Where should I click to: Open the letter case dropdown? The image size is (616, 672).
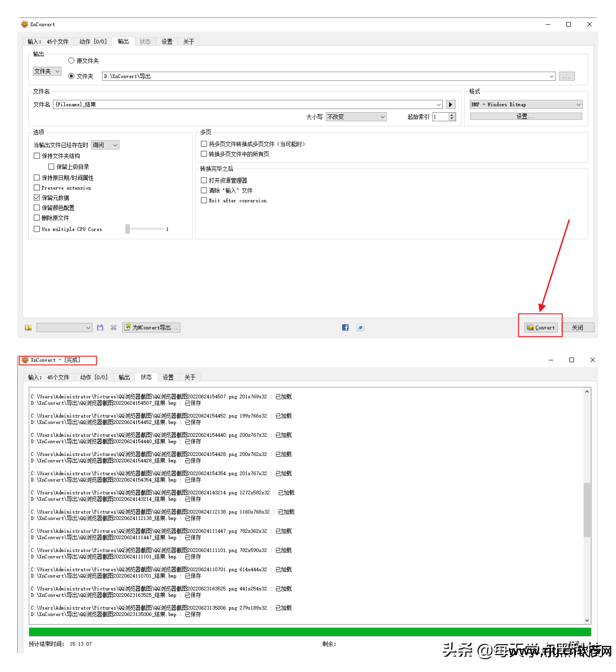pos(356,117)
